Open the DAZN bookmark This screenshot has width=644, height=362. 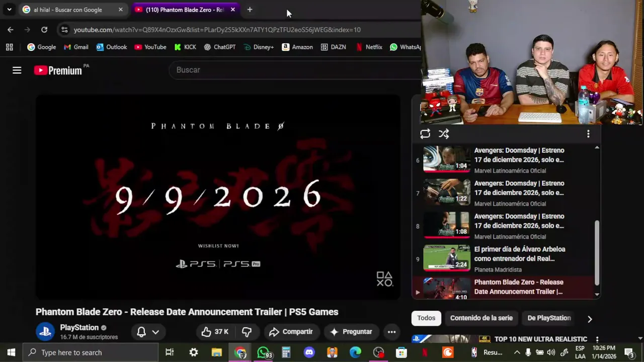point(333,47)
